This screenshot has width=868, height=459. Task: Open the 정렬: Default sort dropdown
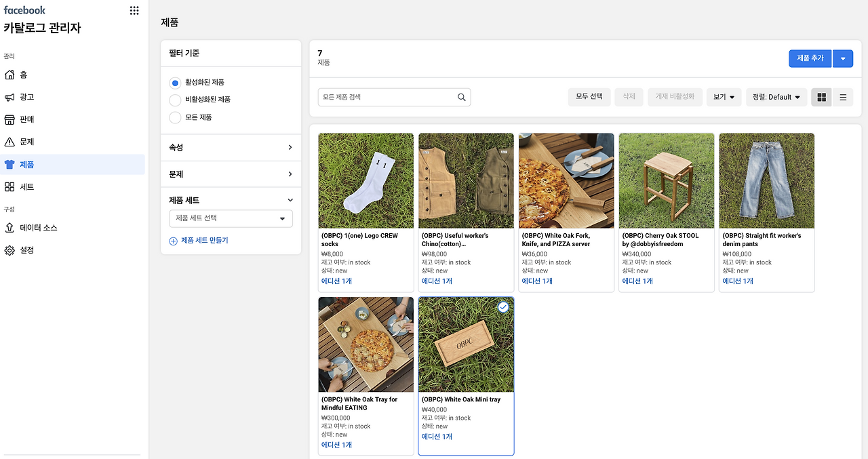pos(776,97)
